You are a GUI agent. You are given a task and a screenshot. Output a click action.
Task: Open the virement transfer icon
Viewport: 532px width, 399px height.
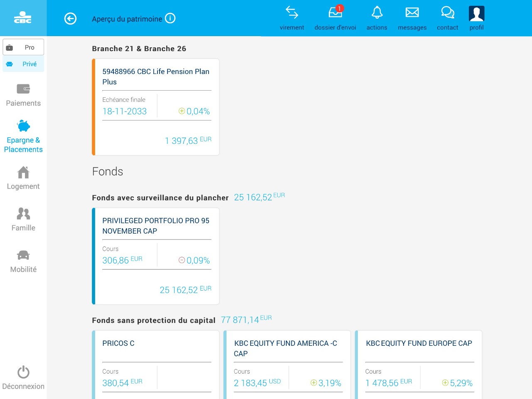point(292,12)
